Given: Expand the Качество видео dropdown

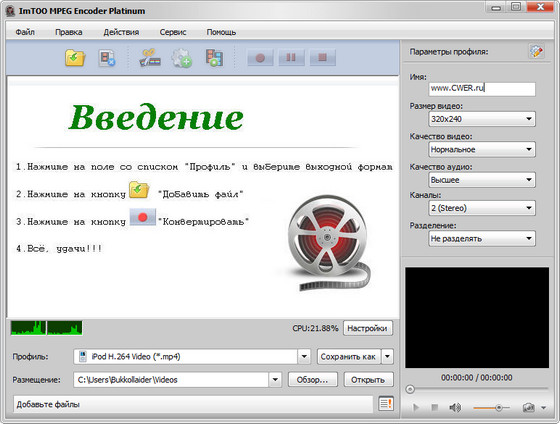Looking at the screenshot, I should [x=482, y=149].
